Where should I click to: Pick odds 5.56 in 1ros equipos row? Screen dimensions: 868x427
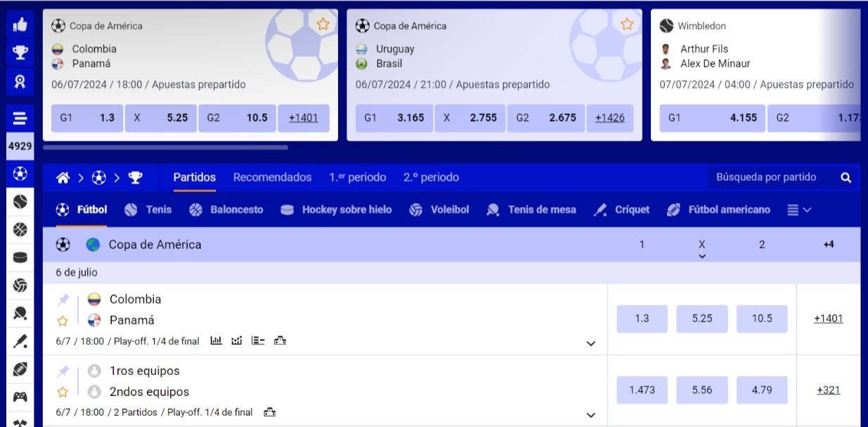[x=702, y=390]
